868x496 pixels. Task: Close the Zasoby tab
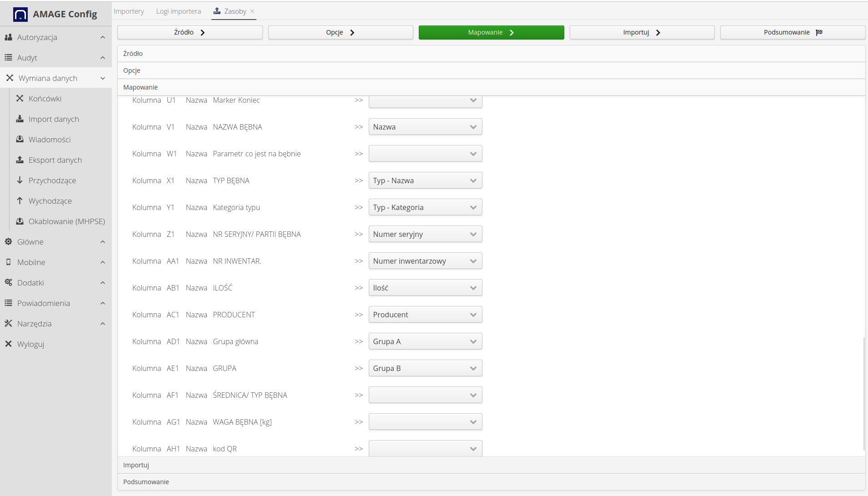[252, 11]
